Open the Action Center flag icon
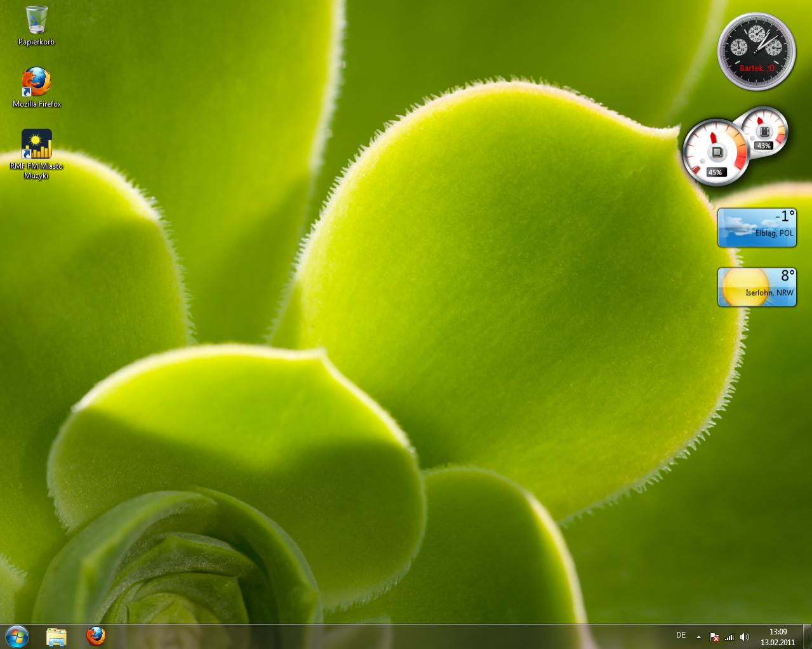812x649 pixels. pyautogui.click(x=714, y=637)
